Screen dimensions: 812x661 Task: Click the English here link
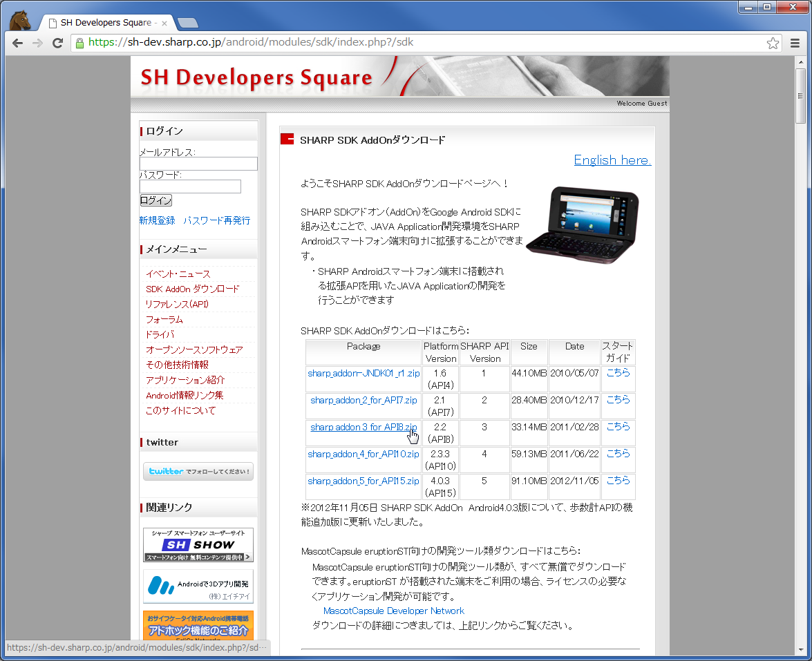612,160
